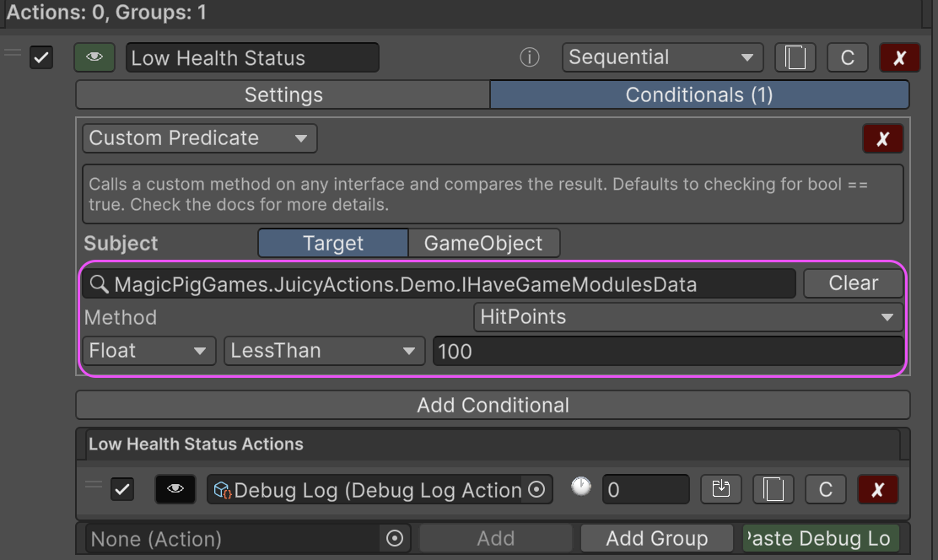Click the info icon beside Low Health Status

(x=529, y=57)
